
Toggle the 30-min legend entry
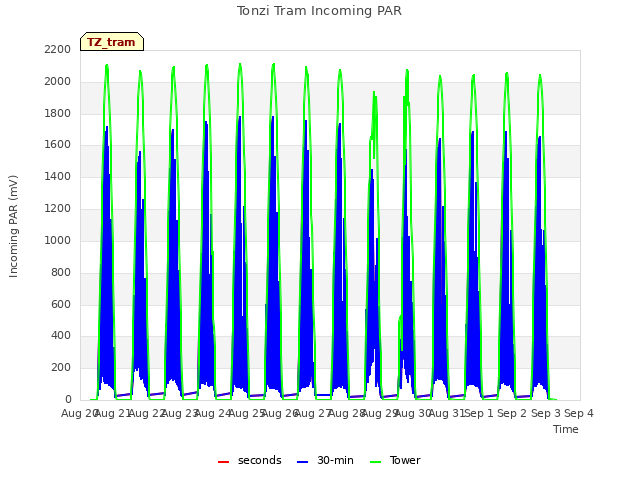click(x=325, y=460)
